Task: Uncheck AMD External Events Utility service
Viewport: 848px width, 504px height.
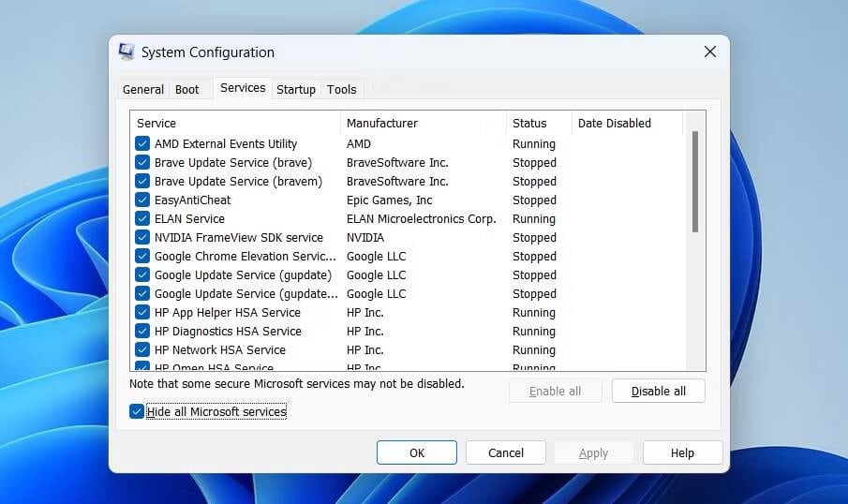Action: click(142, 143)
